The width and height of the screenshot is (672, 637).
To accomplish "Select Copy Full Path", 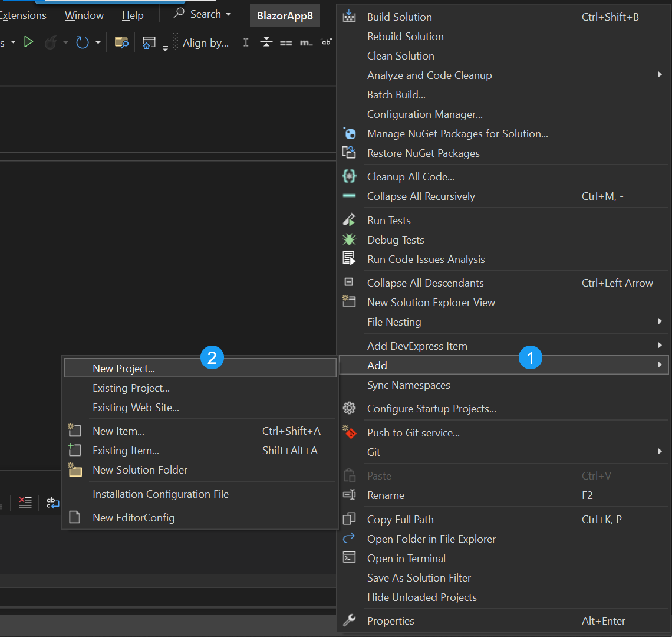I will (503, 520).
